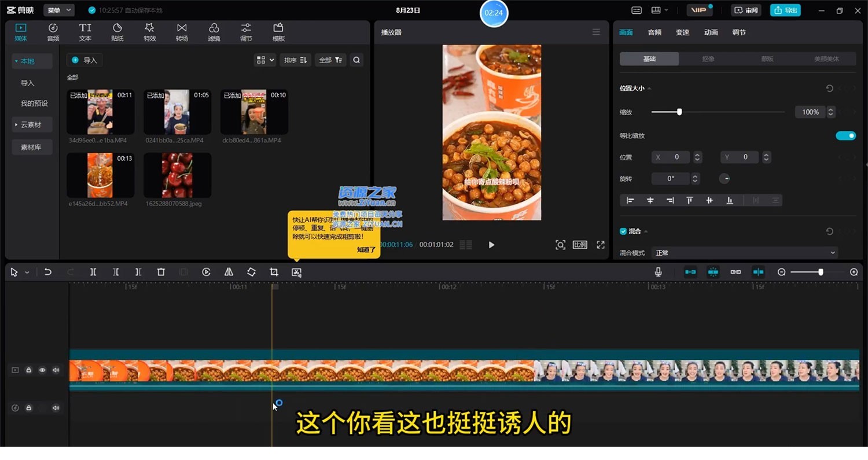The width and height of the screenshot is (868, 460).
Task: Open the 混合模式 正常 dropdown
Action: click(745, 253)
